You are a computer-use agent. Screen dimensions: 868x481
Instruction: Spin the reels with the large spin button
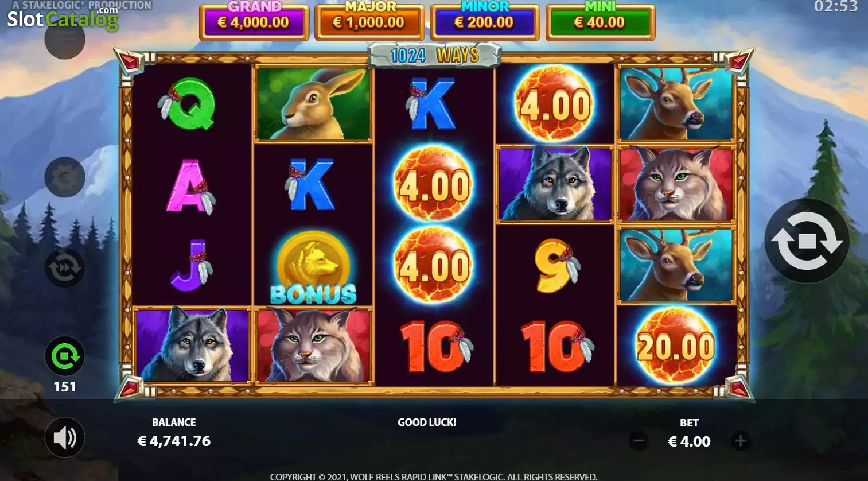[807, 241]
